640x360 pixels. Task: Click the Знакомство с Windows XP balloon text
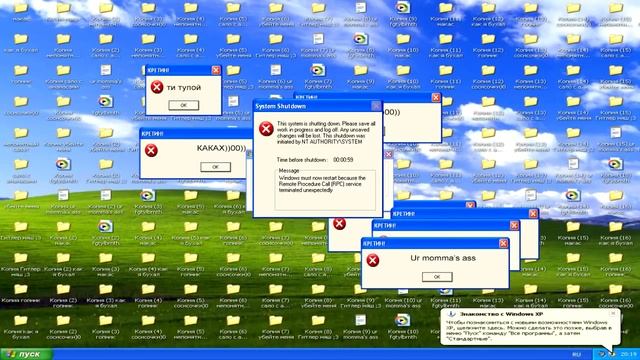tap(529, 331)
